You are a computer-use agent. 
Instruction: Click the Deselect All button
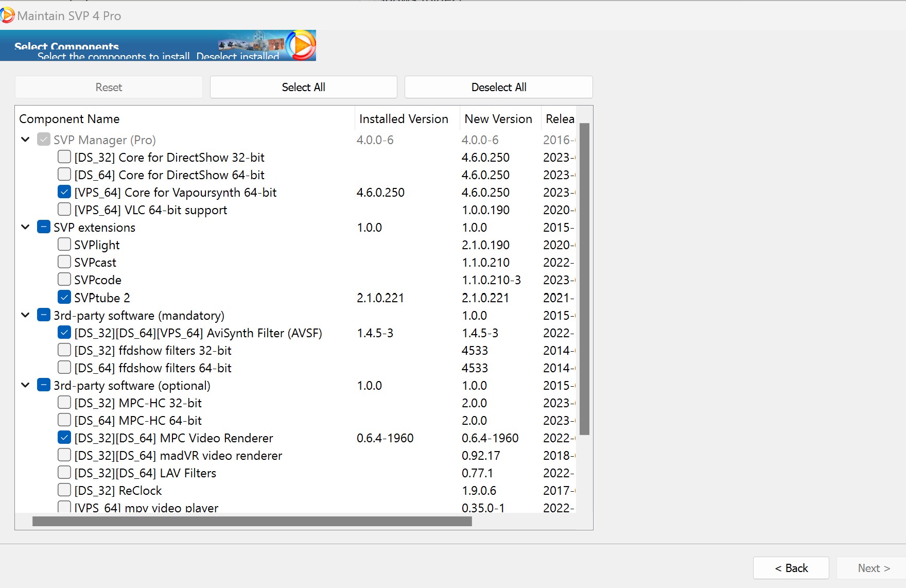point(498,87)
